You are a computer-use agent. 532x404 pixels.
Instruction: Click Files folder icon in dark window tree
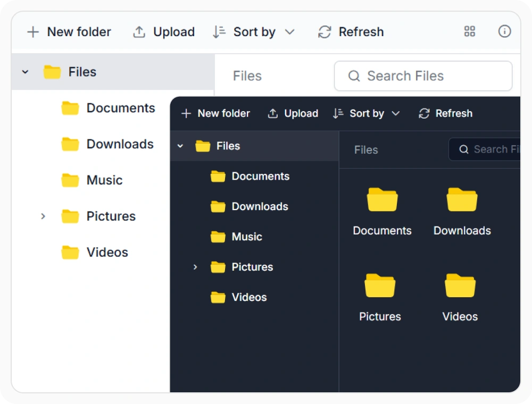click(203, 146)
